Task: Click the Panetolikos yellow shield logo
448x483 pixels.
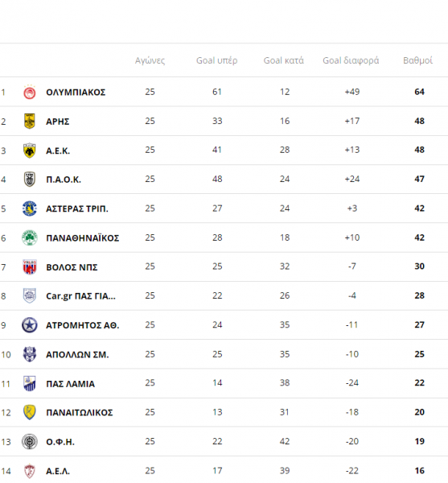Action: pyautogui.click(x=30, y=412)
